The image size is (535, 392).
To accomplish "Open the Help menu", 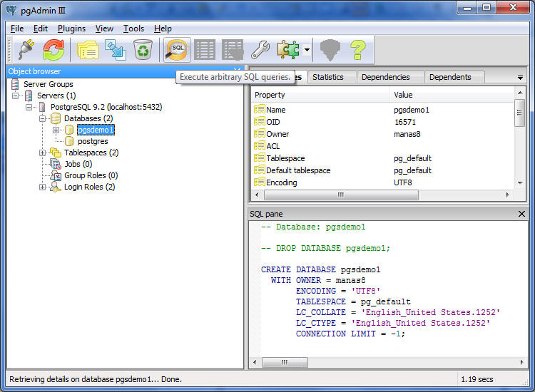I will [163, 29].
